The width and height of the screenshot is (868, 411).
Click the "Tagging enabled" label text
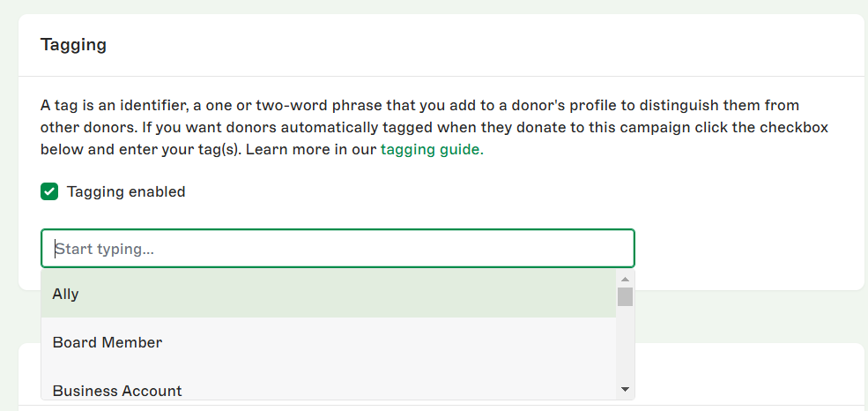pos(126,191)
